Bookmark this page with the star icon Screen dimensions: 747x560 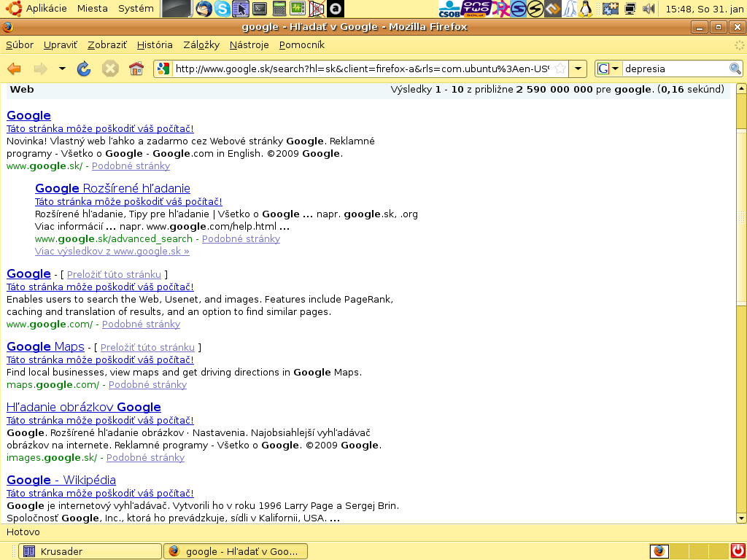[561, 69]
